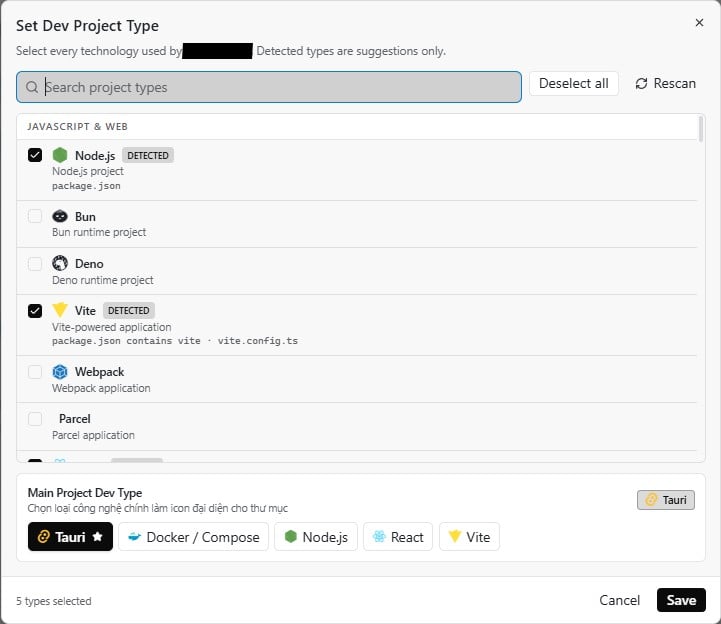The height and width of the screenshot is (624, 721).
Task: Focus the Search project types field
Action: pos(269,87)
